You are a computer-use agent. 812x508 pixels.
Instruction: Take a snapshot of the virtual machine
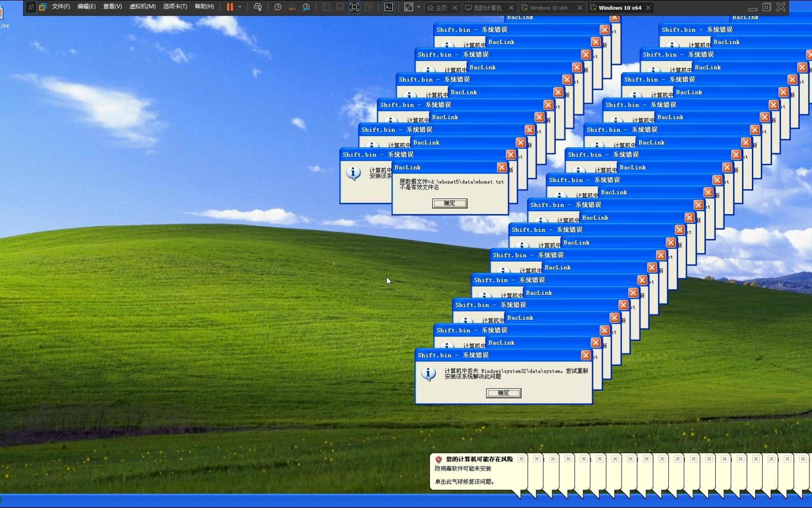tap(278, 7)
